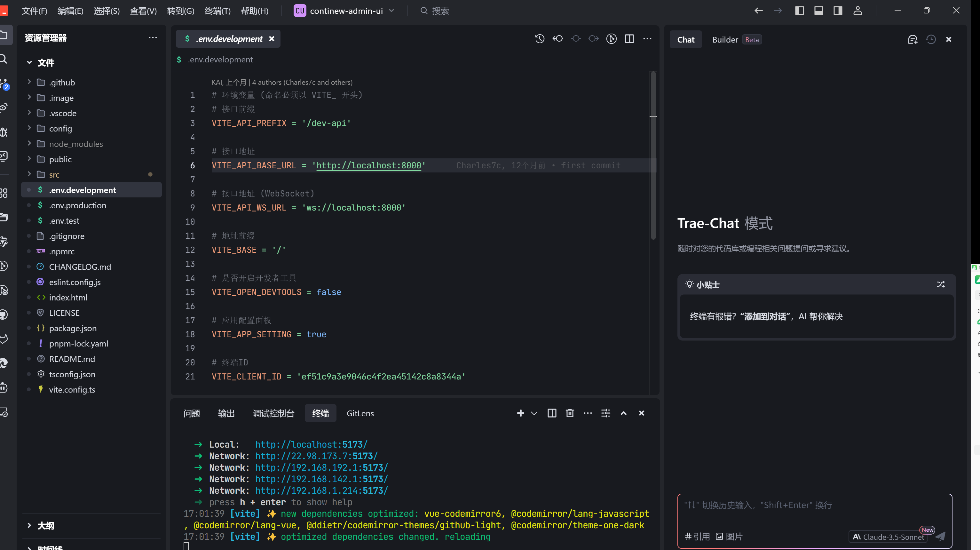The image size is (980, 550).
Task: Toggle the primary sidebar layout
Action: [x=799, y=11]
